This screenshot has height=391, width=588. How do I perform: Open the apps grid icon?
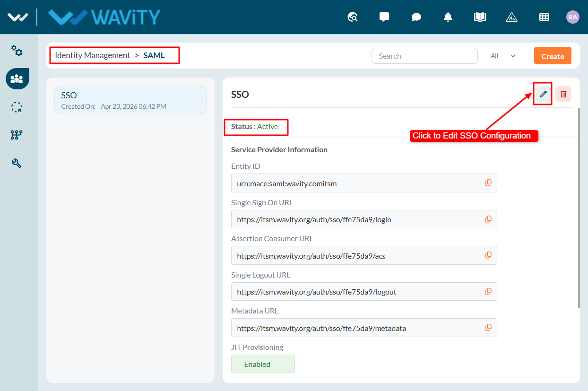click(x=544, y=17)
